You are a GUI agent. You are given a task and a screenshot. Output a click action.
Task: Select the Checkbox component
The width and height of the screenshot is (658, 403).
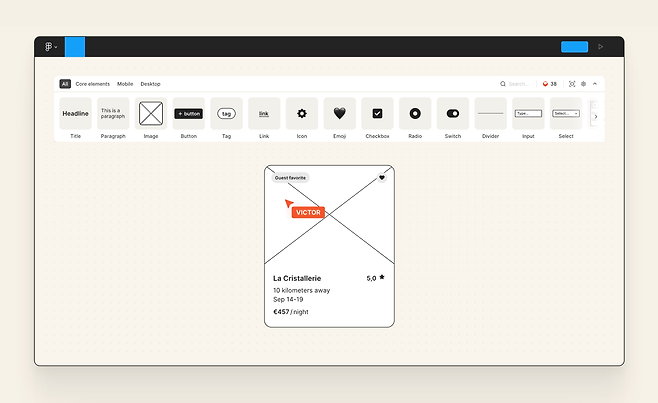(377, 114)
